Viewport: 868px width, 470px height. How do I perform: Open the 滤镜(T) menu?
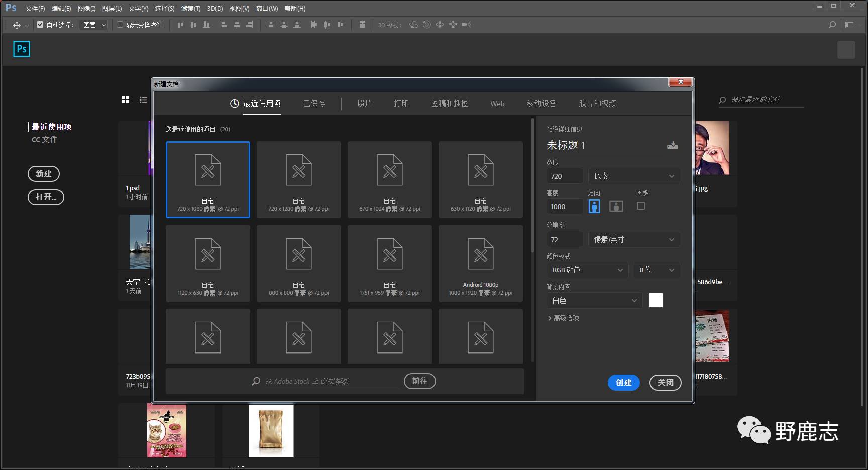(190, 9)
